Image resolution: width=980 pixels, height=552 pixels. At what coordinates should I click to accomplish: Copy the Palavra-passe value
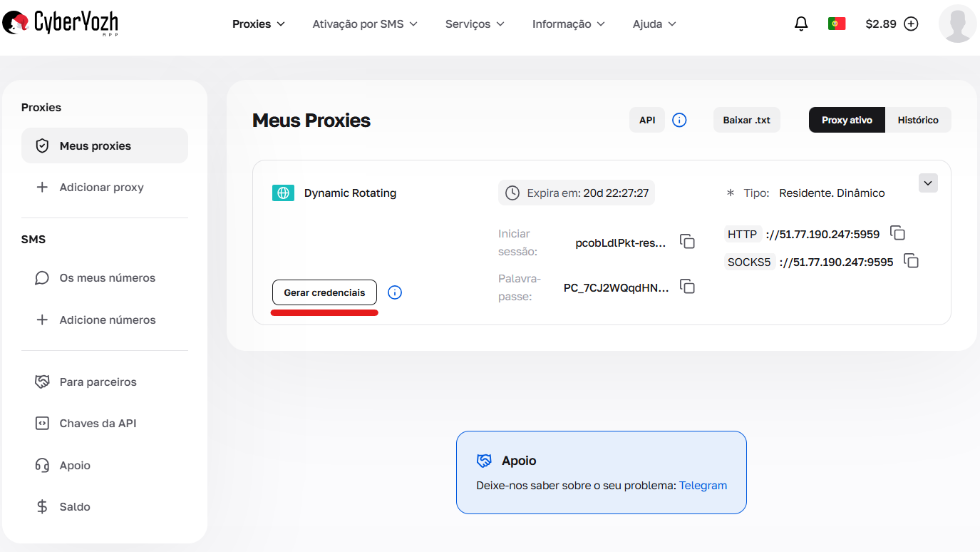[687, 286]
